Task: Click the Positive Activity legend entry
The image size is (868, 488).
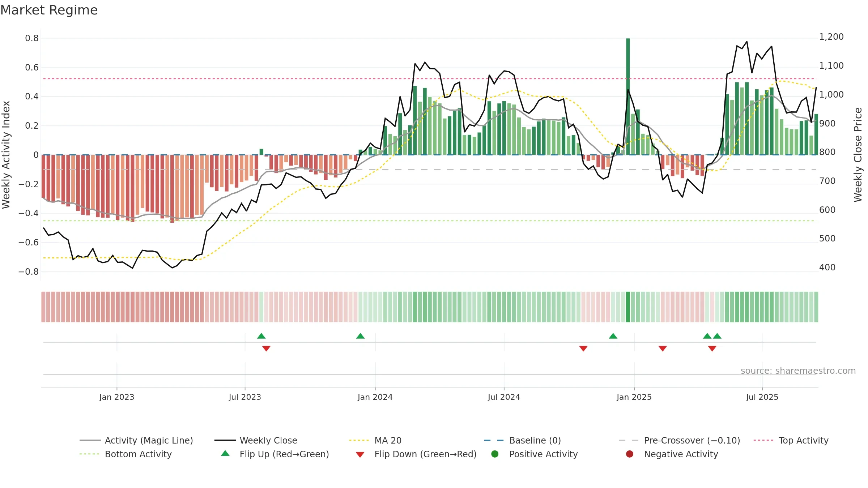Action: pos(535,454)
